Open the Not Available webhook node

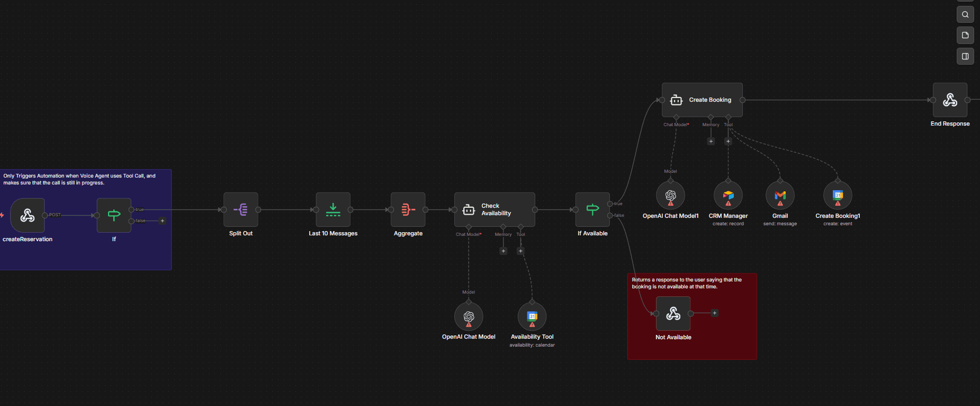(673, 313)
